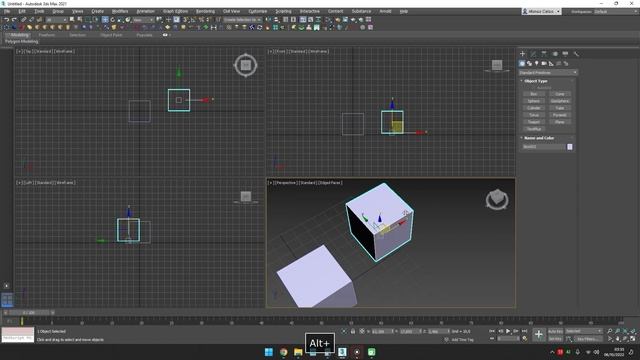Select the Helpers category icon
The image size is (640, 360).
point(551,63)
